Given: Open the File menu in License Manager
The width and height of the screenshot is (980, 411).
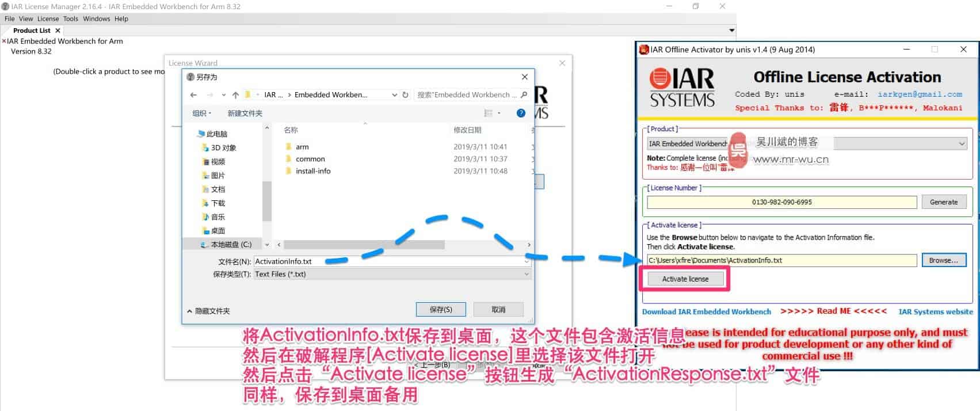Looking at the screenshot, I should [x=9, y=18].
